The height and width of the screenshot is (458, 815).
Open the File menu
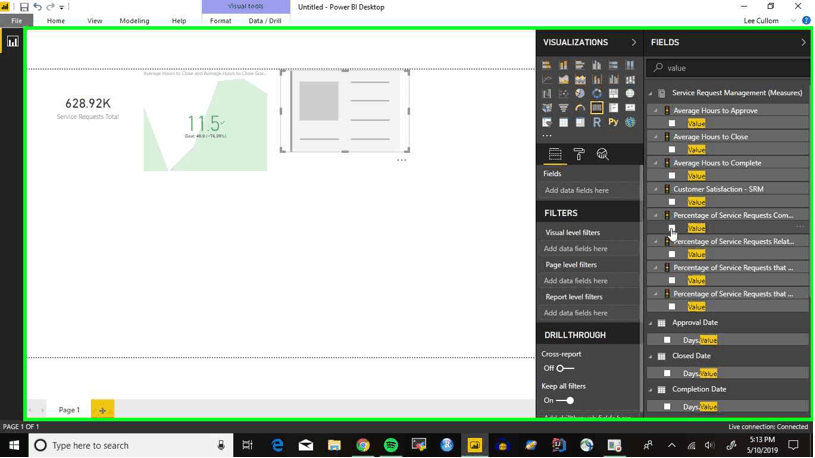(17, 21)
